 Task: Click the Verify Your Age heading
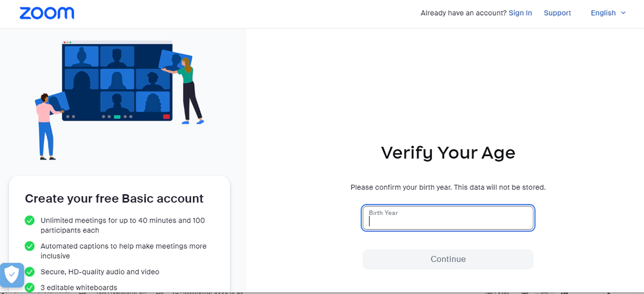pos(448,153)
